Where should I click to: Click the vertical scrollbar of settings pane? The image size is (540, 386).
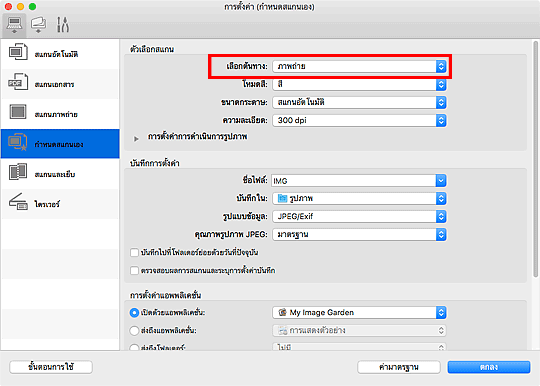click(535, 158)
